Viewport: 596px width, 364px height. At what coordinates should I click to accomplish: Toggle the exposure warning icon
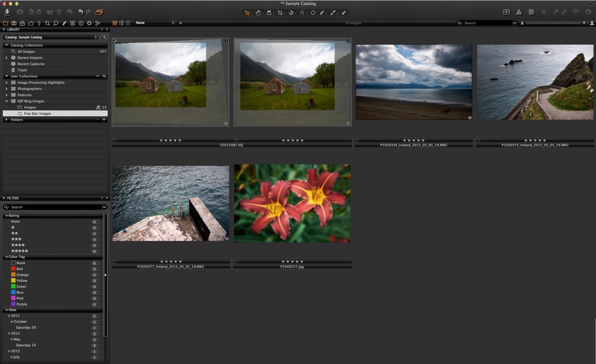pyautogui.click(x=519, y=12)
